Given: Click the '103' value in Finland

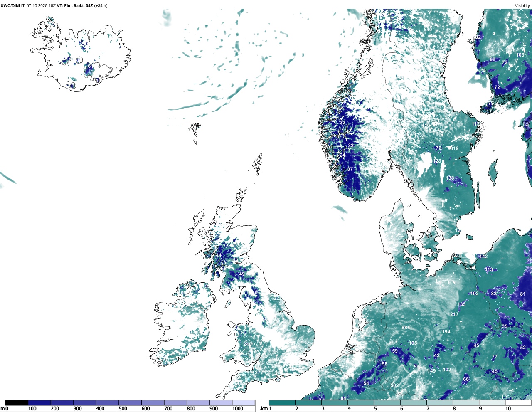Looking at the screenshot, I should 520,55.
